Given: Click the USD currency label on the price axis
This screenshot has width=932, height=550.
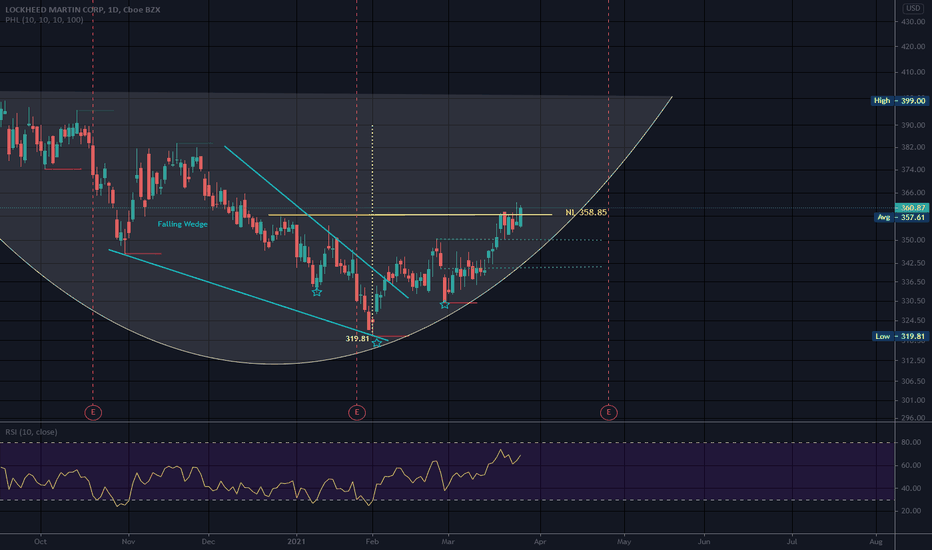Looking at the screenshot, I should pos(913,8).
